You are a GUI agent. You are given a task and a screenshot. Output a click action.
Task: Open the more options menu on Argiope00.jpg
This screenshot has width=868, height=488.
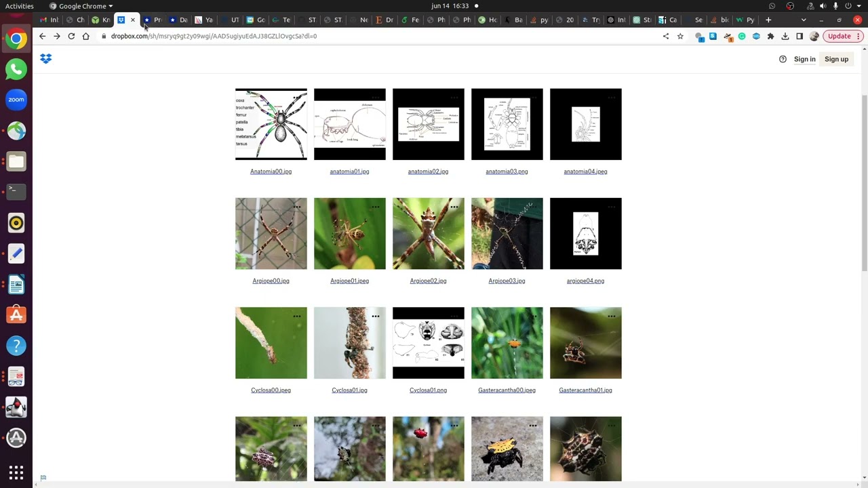click(297, 207)
